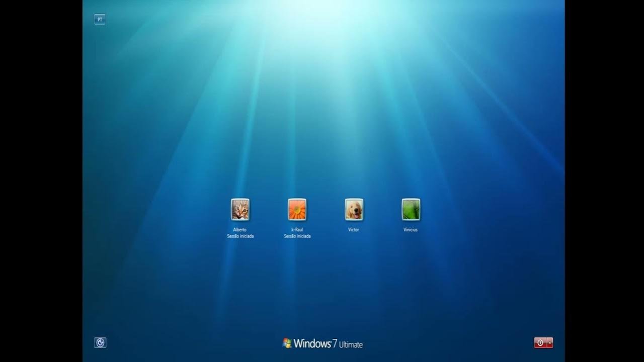Click the 'Ultimate' edition text

point(351,345)
